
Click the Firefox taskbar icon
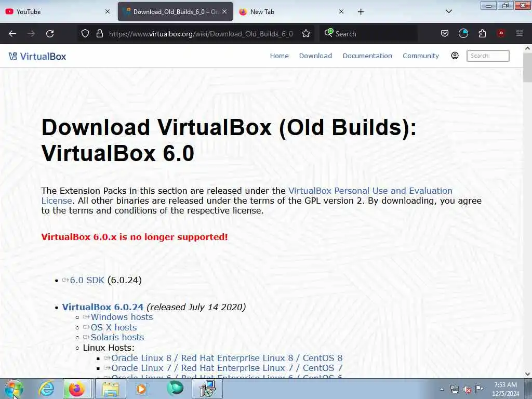(77, 389)
